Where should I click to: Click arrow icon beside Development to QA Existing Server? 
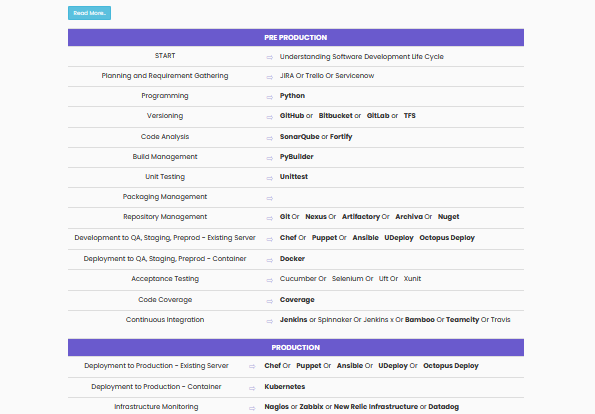coord(269,239)
